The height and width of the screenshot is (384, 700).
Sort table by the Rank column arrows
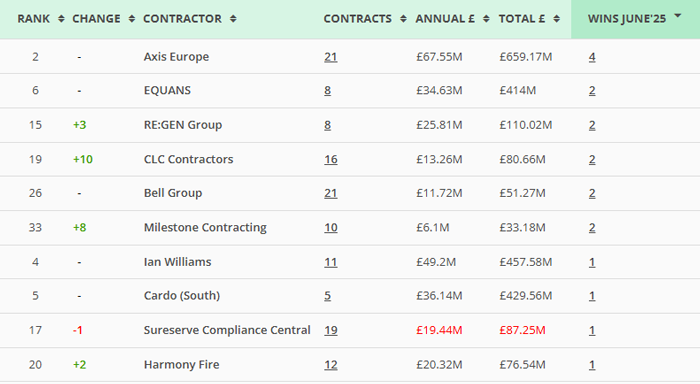pyautogui.click(x=61, y=19)
